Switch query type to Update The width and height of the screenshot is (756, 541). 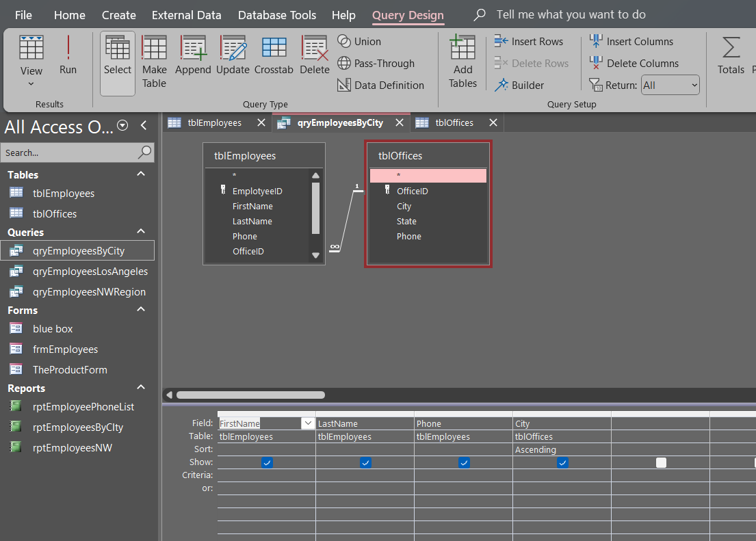[233, 55]
